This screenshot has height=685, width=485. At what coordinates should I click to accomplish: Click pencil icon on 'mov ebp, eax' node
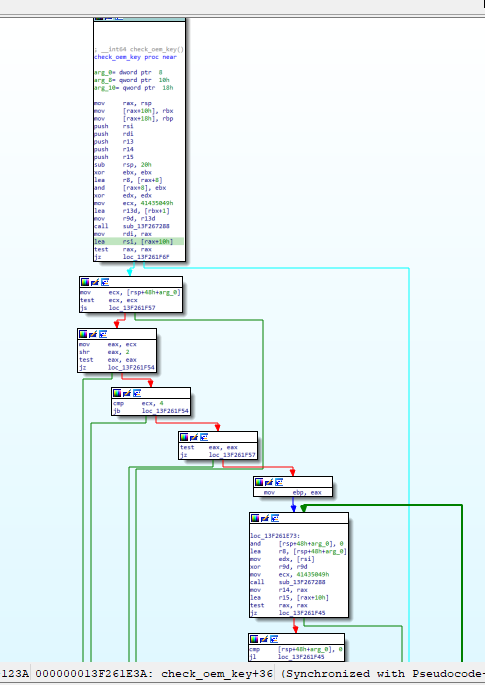pos(269,482)
